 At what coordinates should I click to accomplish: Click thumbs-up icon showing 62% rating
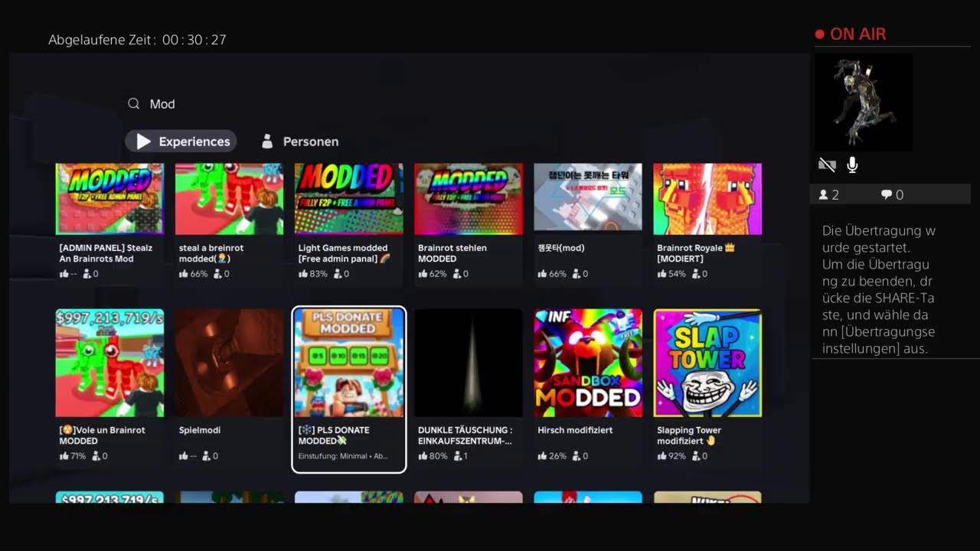(x=423, y=274)
